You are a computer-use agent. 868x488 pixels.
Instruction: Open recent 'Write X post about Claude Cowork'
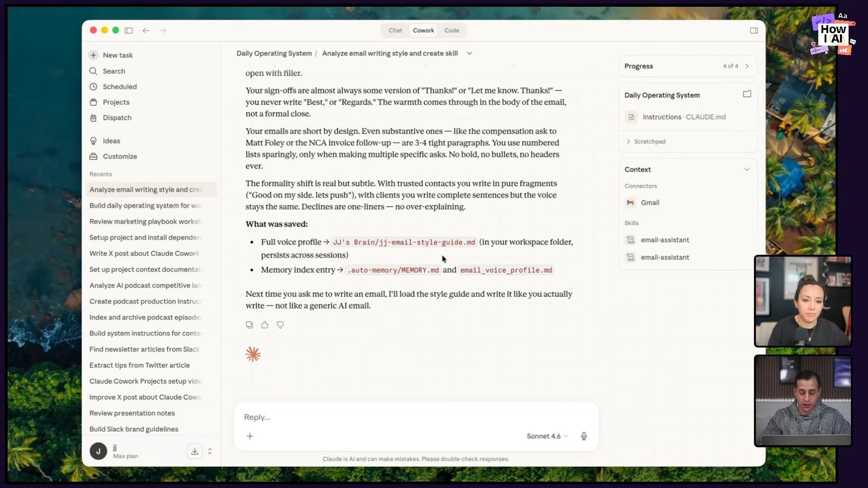146,253
